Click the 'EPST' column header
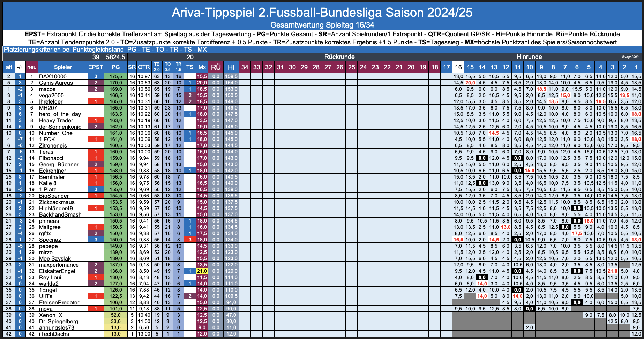644x339 pixels. (95, 67)
